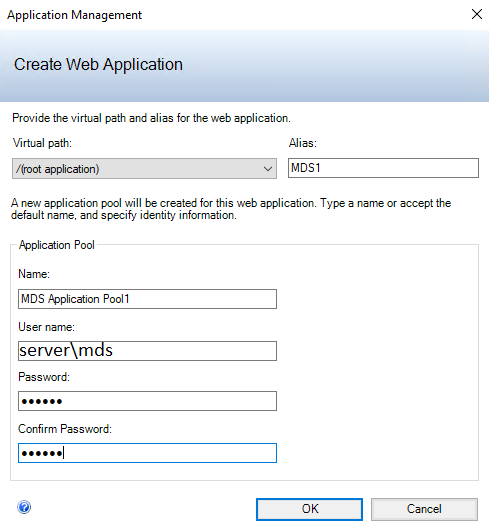Click the 'Name:' label in Application Pool
Image resolution: width=489 pixels, height=526 pixels.
click(34, 274)
